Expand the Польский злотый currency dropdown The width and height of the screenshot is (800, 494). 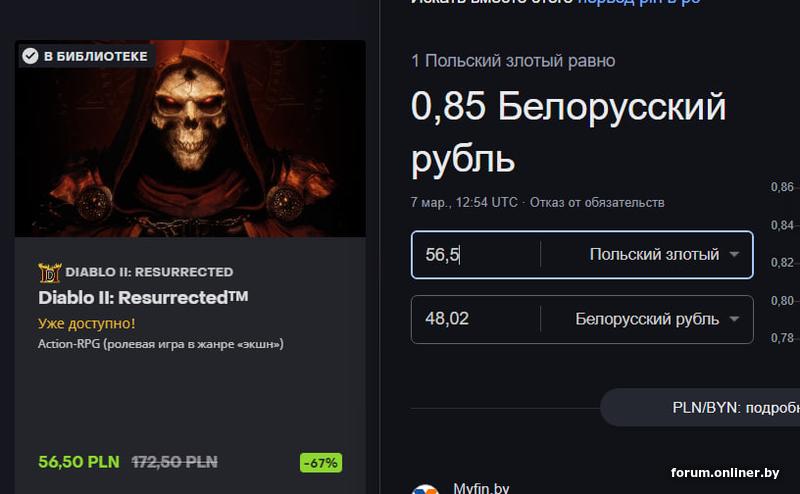tap(647, 254)
